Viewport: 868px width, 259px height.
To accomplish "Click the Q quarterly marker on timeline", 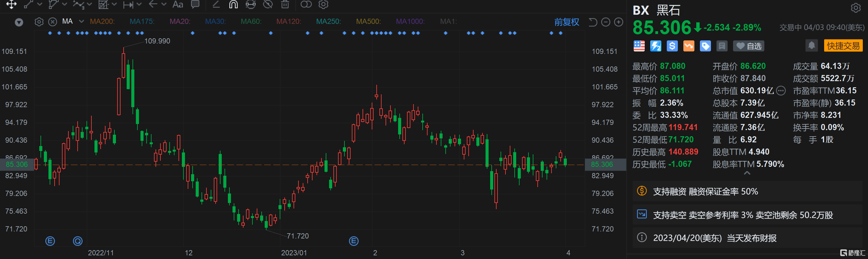I will point(78,241).
